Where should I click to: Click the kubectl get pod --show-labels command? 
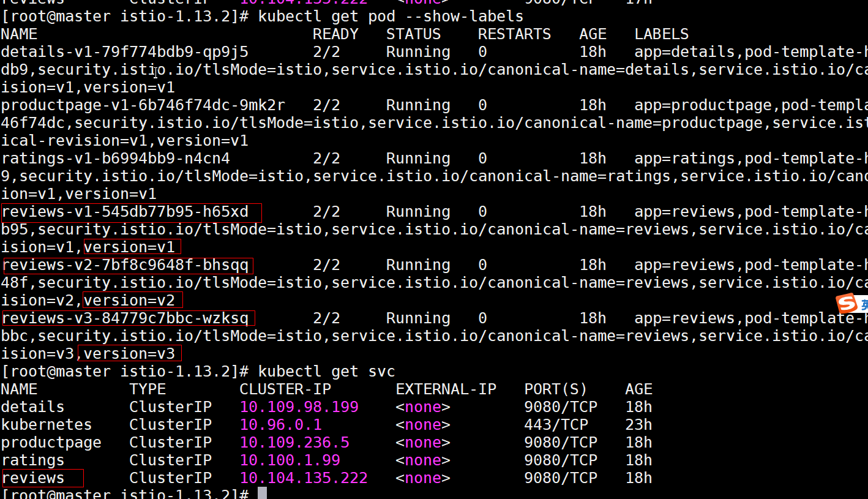pyautogui.click(x=391, y=17)
